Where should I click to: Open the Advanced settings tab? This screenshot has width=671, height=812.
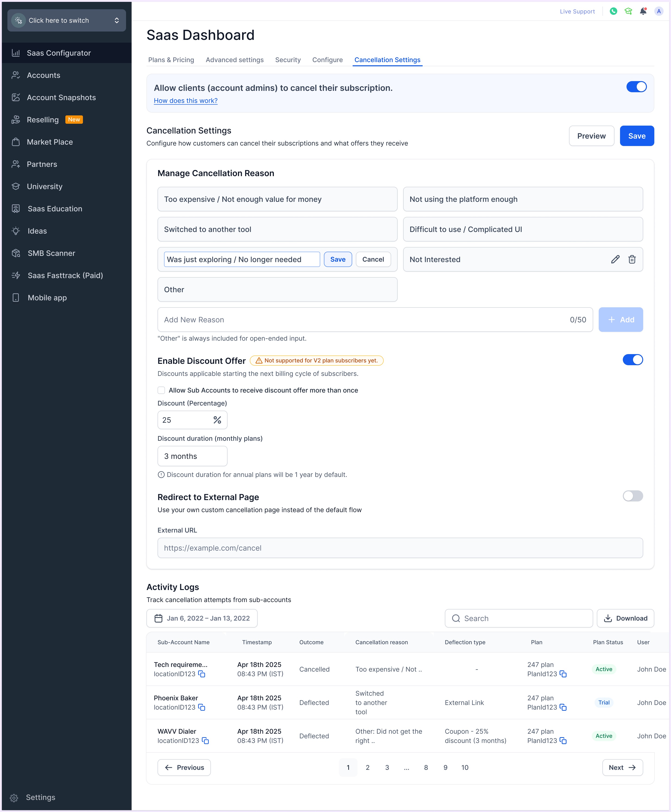point(234,60)
